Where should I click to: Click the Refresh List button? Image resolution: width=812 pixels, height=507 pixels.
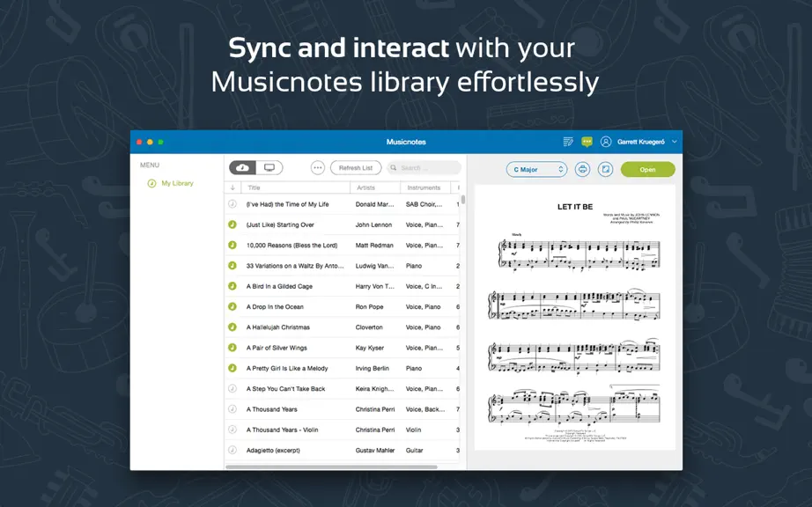(x=356, y=167)
